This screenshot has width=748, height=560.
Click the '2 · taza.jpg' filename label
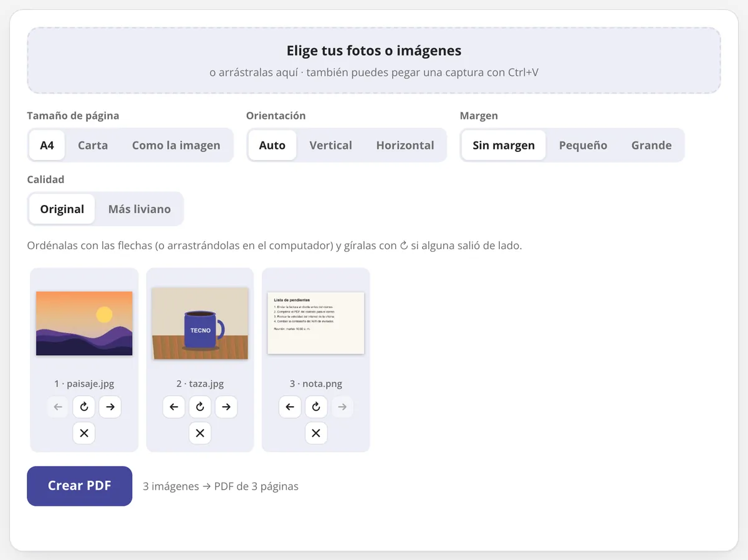[x=200, y=384]
